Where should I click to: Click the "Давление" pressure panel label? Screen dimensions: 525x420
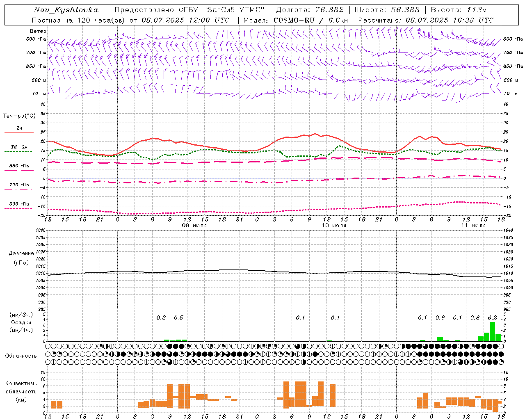pyautogui.click(x=21, y=253)
